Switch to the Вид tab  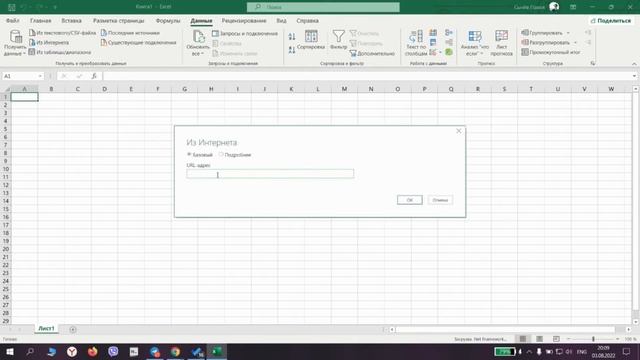pos(281,20)
